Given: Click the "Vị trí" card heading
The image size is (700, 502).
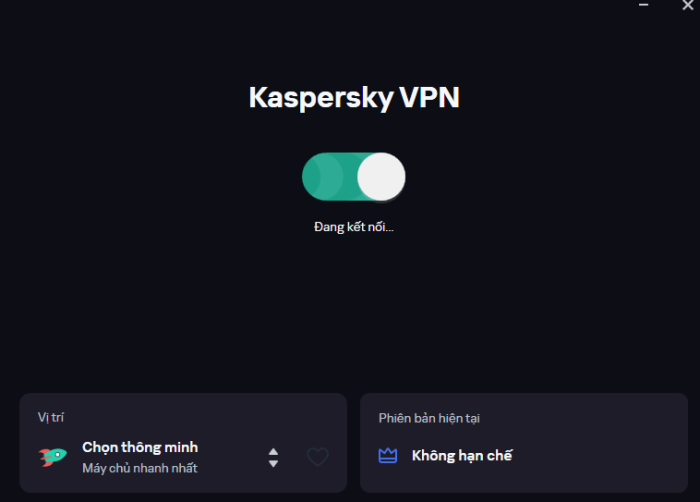Looking at the screenshot, I should pyautogui.click(x=52, y=417).
